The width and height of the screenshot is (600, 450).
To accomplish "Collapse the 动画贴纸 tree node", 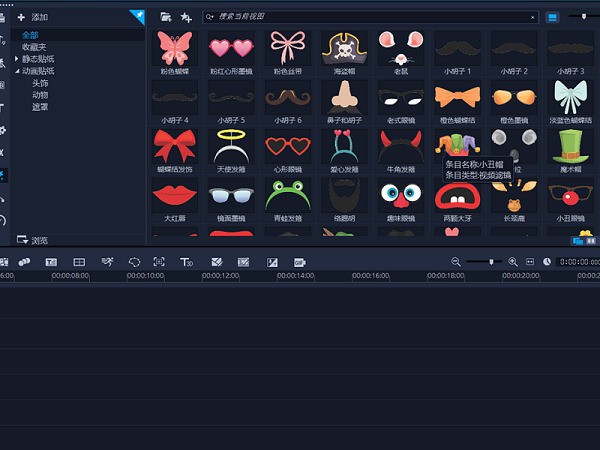I will click(17, 72).
